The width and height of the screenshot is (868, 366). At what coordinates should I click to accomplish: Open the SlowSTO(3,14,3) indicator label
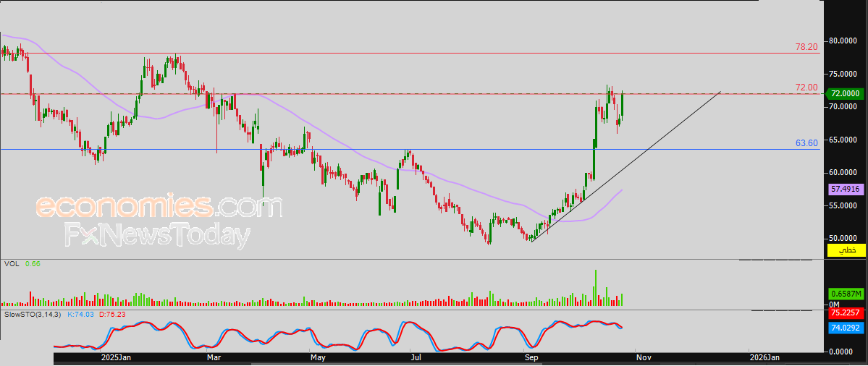click(x=32, y=315)
